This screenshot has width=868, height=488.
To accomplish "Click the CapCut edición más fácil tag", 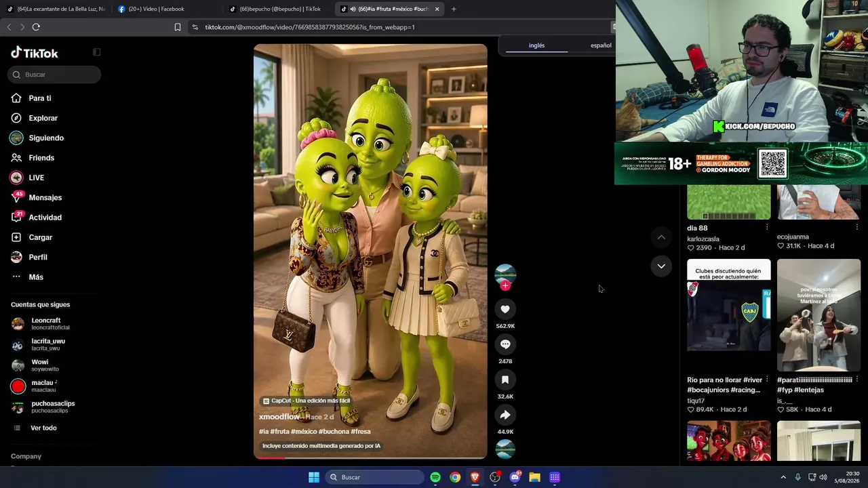I will (307, 401).
